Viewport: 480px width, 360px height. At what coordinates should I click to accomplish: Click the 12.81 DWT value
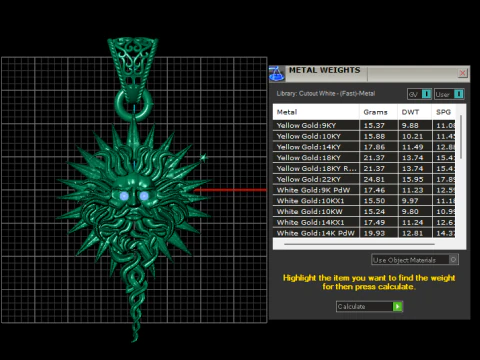pyautogui.click(x=412, y=233)
